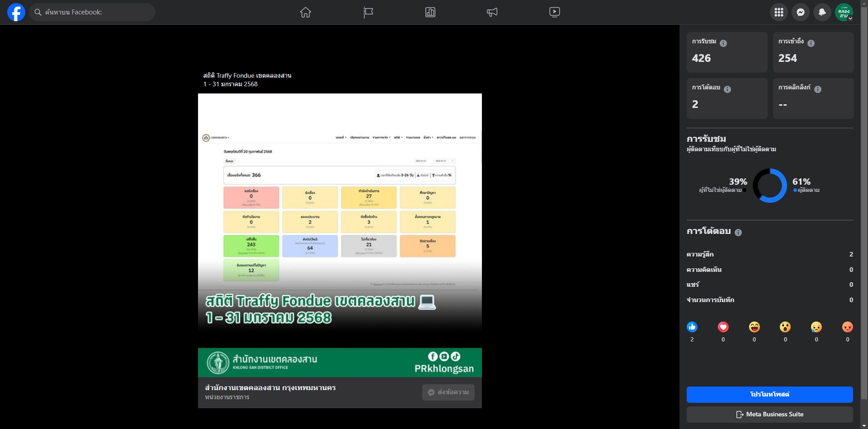This screenshot has width=868, height=429.
Task: Click the page vertical scrollbar
Action: click(x=864, y=203)
